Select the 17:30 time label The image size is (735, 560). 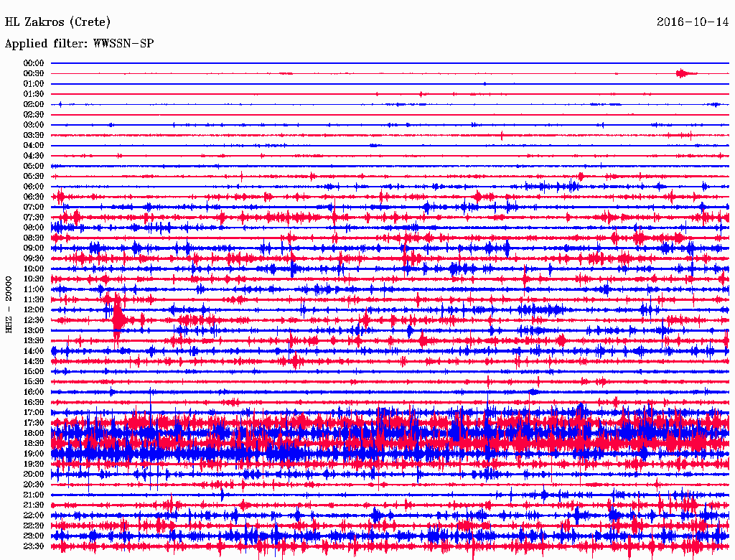tap(34, 423)
